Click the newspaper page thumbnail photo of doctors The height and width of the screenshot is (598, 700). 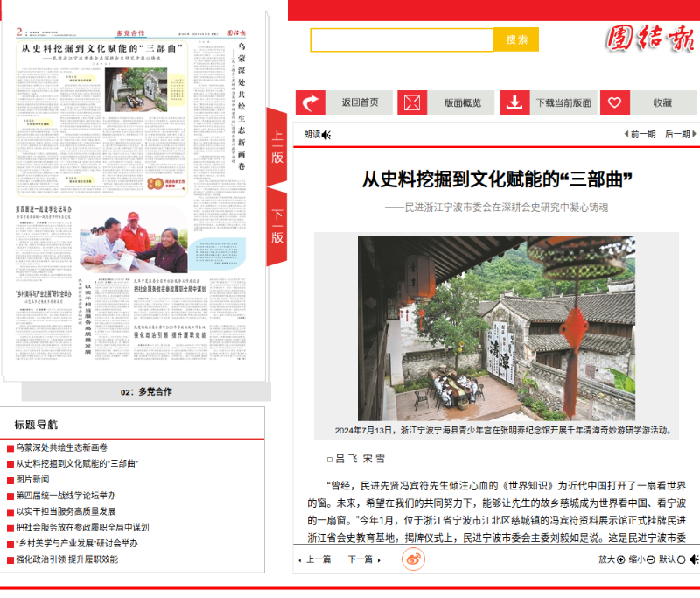click(133, 238)
